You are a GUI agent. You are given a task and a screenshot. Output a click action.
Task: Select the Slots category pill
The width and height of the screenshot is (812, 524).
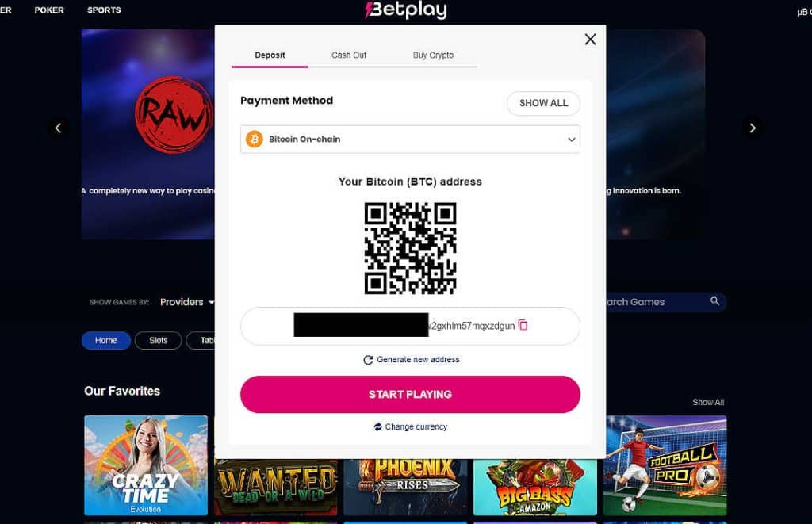tap(158, 340)
